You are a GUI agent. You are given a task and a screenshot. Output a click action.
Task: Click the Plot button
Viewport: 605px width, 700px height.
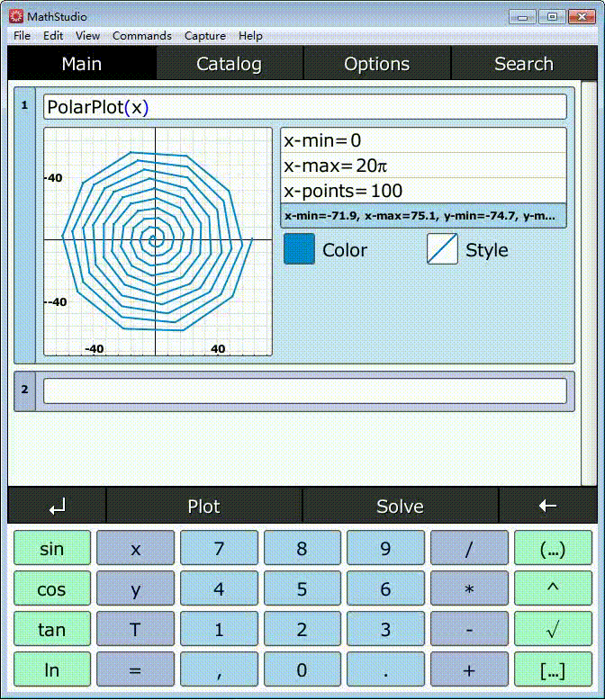(x=203, y=507)
